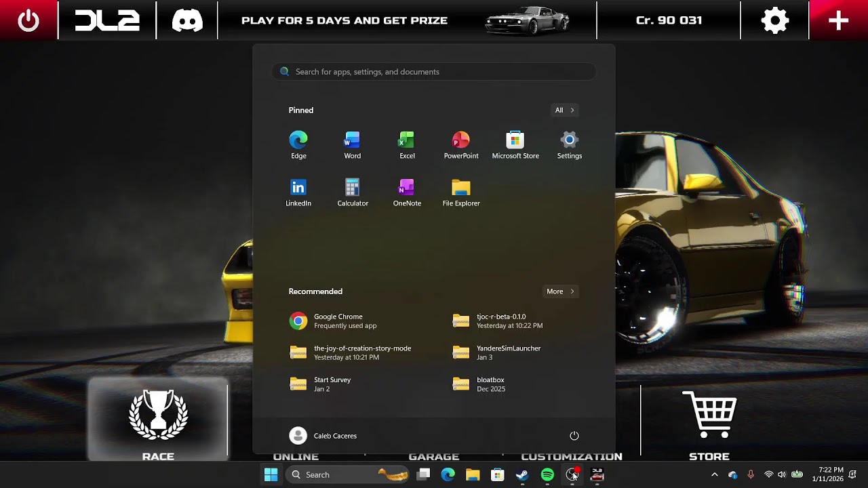Open the bloatbox recommended folder
Viewport: 868px width, 488px height.
click(x=517, y=384)
